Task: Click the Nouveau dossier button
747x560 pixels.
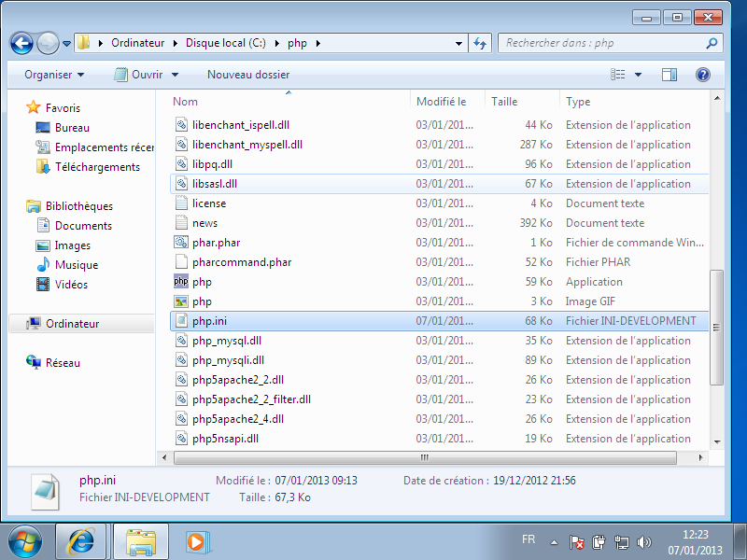Action: [x=248, y=75]
